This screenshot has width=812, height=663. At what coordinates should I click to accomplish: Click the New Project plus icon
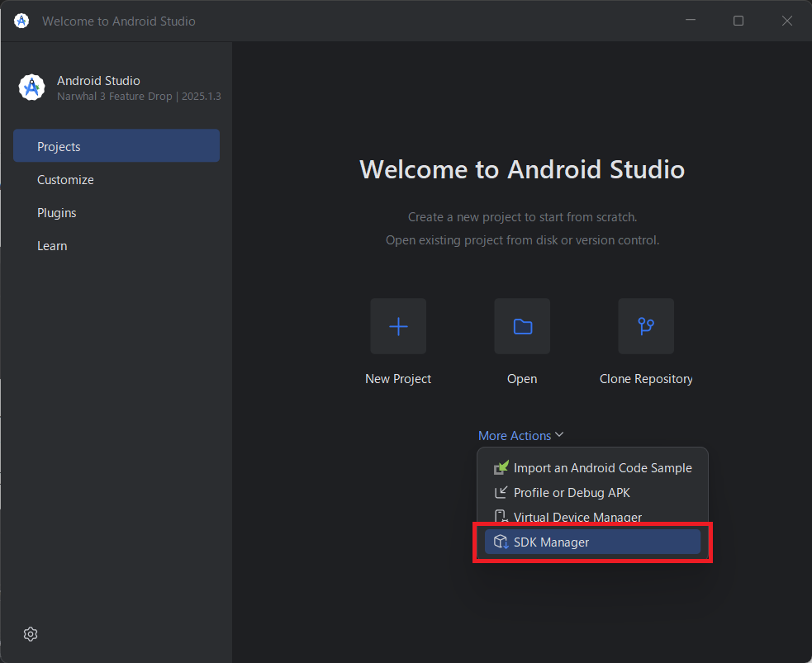coord(398,326)
